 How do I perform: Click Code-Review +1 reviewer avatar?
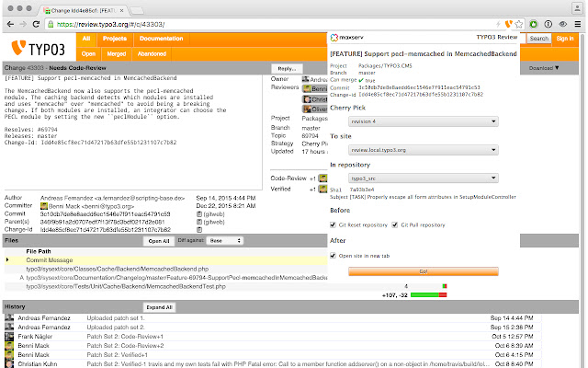pos(322,178)
